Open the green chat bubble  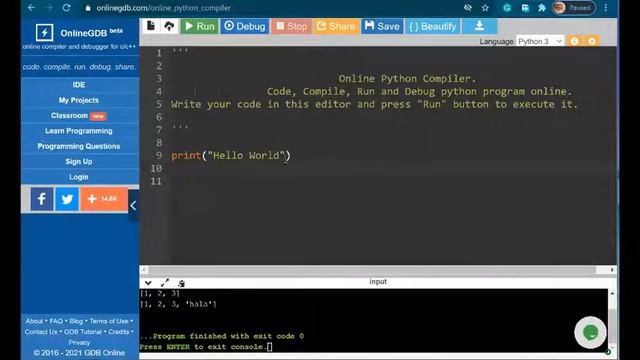pyautogui.click(x=590, y=333)
